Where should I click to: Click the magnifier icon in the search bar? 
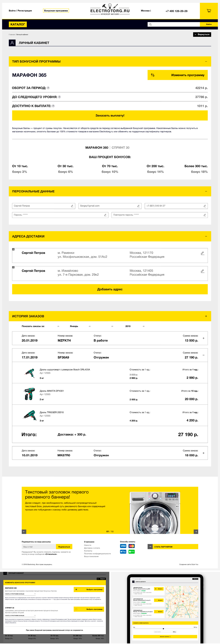[150, 25]
